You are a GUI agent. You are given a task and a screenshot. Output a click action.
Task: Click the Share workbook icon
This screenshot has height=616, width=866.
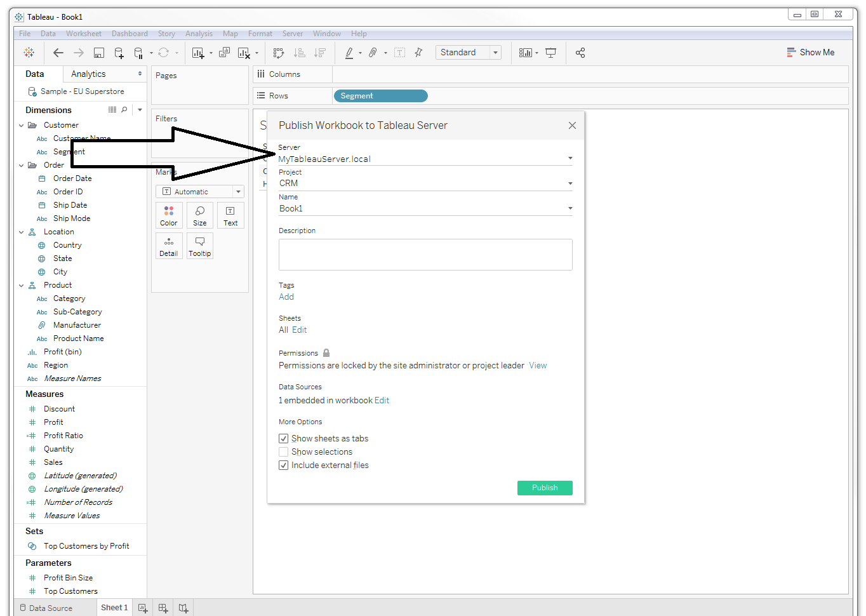click(x=580, y=53)
